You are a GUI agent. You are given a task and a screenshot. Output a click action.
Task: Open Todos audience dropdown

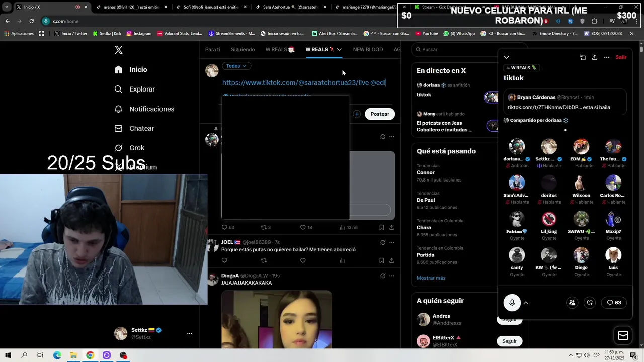click(x=236, y=66)
